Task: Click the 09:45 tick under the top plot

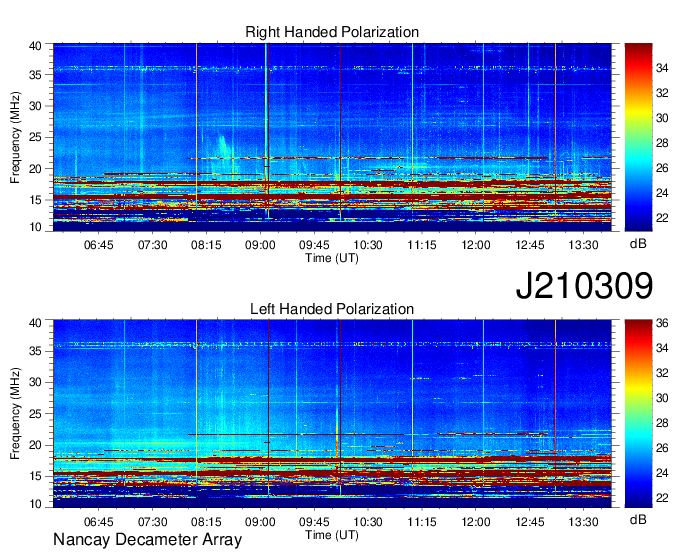Action: (314, 245)
